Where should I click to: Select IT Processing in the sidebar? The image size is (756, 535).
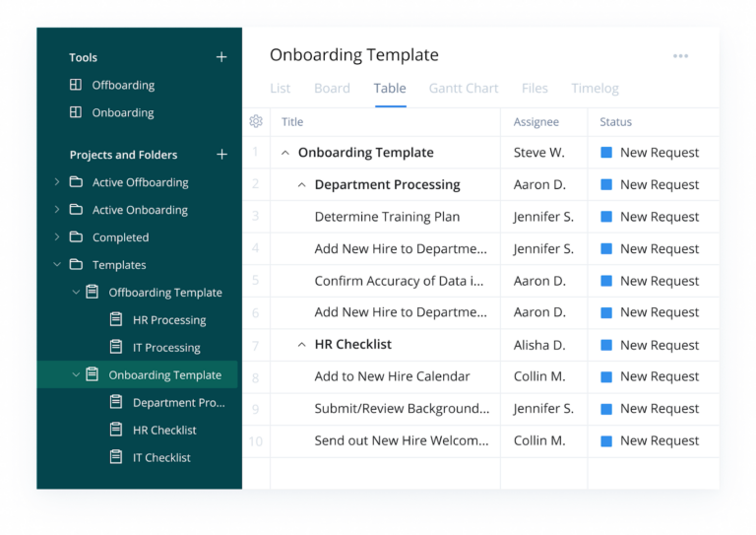(166, 348)
